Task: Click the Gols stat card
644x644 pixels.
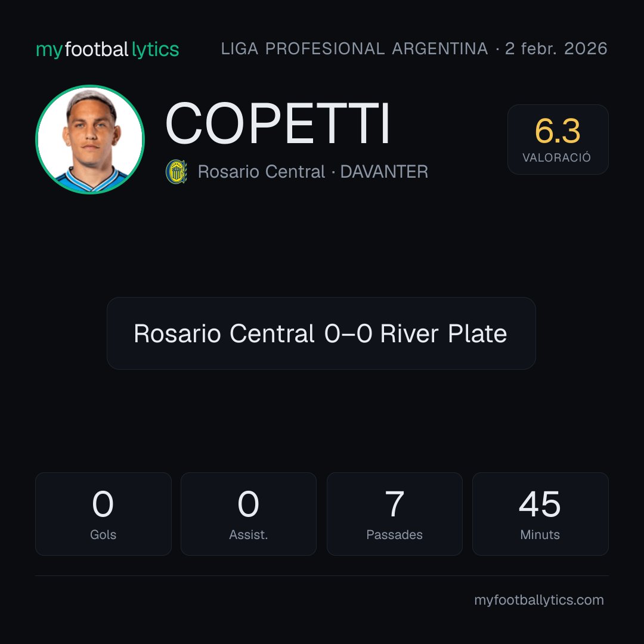Action: [103, 514]
